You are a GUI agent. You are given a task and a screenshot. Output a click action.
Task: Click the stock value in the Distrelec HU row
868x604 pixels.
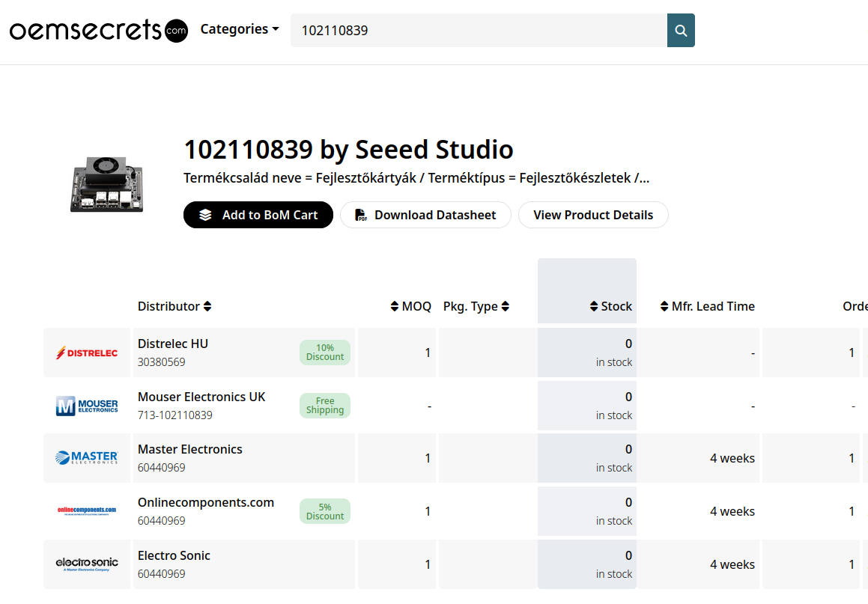tap(628, 344)
